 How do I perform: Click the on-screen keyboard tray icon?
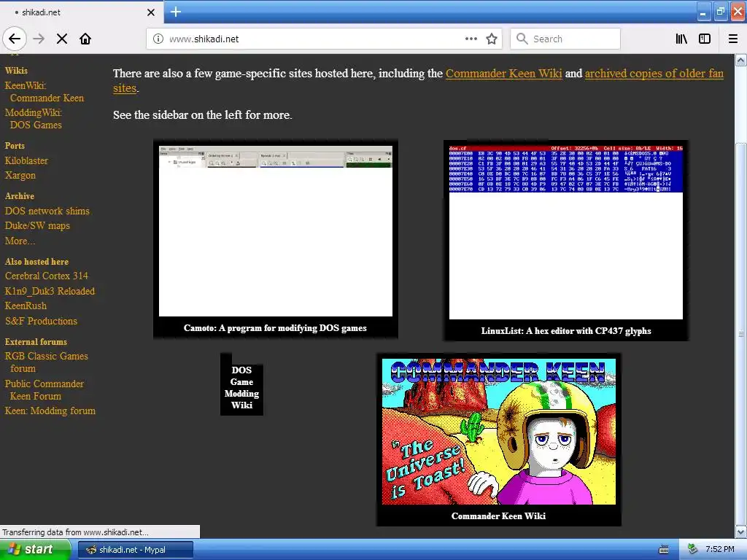(664, 550)
